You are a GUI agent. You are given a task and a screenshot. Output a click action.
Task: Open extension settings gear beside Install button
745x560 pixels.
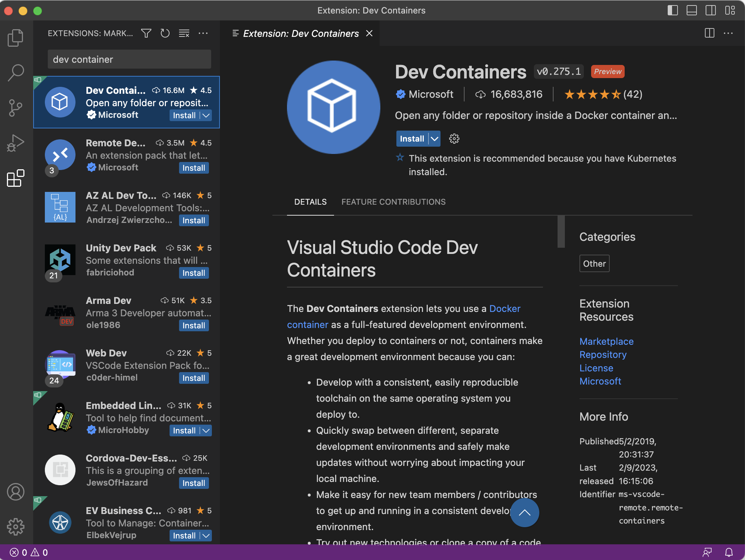pyautogui.click(x=454, y=139)
